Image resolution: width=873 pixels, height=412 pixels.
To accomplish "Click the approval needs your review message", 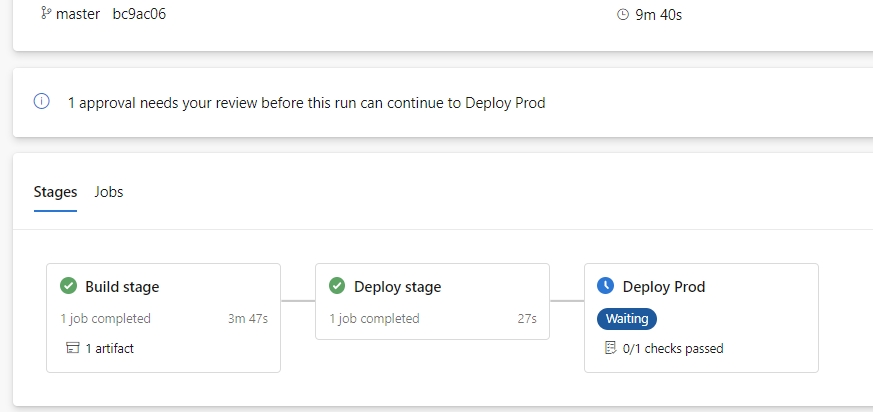I will pos(307,103).
